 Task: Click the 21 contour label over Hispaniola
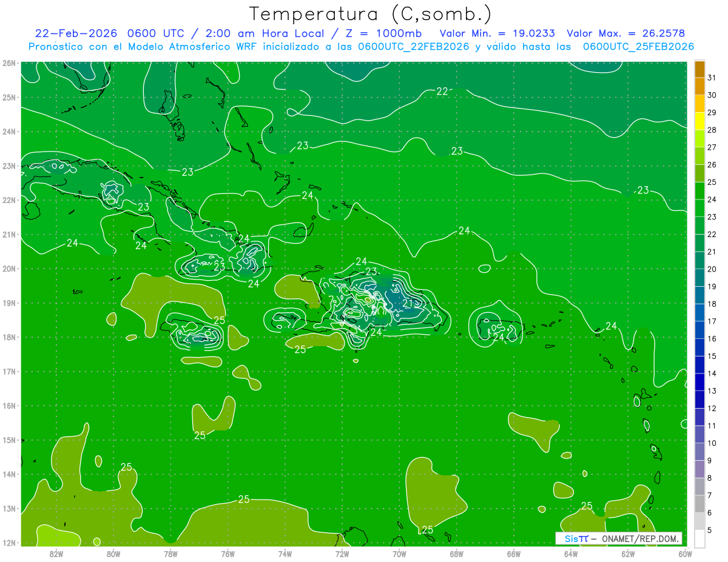tap(408, 303)
